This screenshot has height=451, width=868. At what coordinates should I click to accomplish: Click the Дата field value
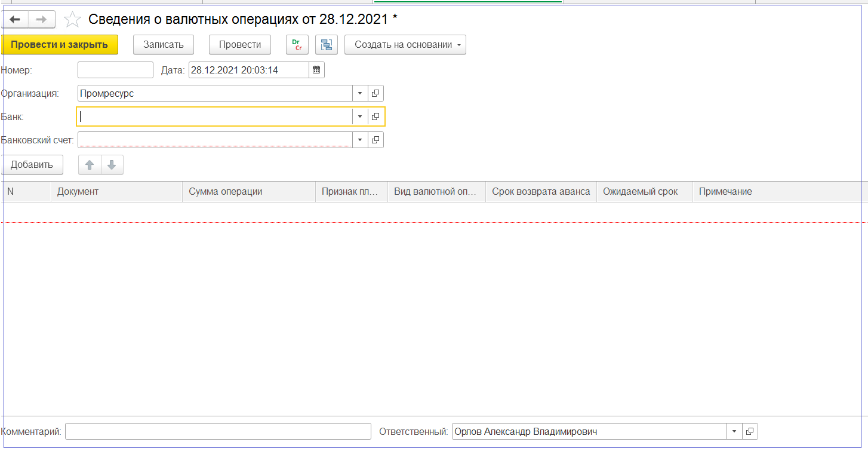(249, 70)
